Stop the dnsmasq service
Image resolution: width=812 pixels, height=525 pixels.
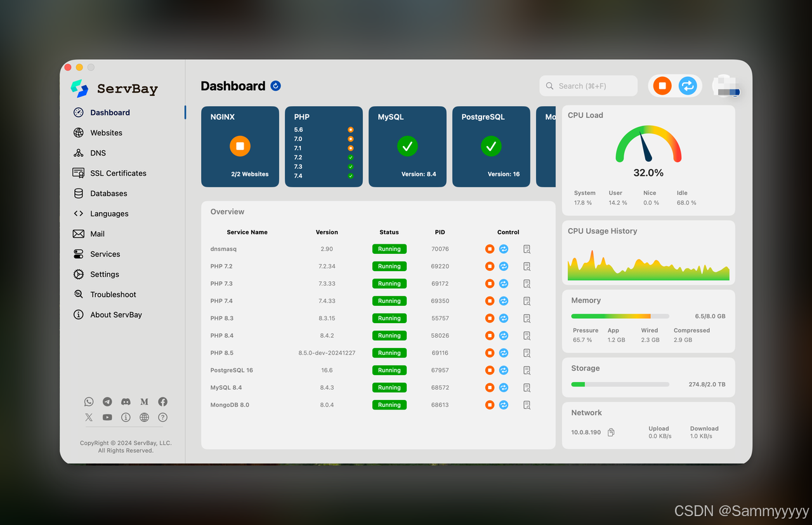[x=490, y=249]
